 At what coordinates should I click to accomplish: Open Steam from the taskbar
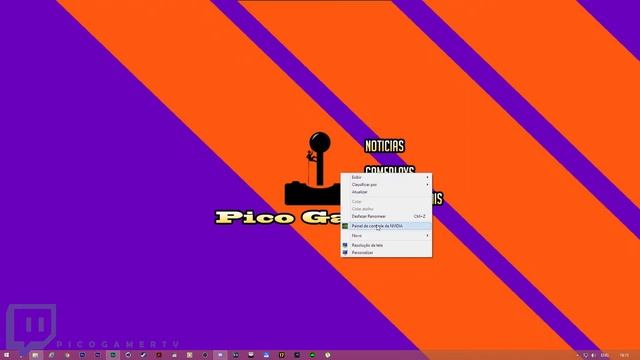(143, 355)
